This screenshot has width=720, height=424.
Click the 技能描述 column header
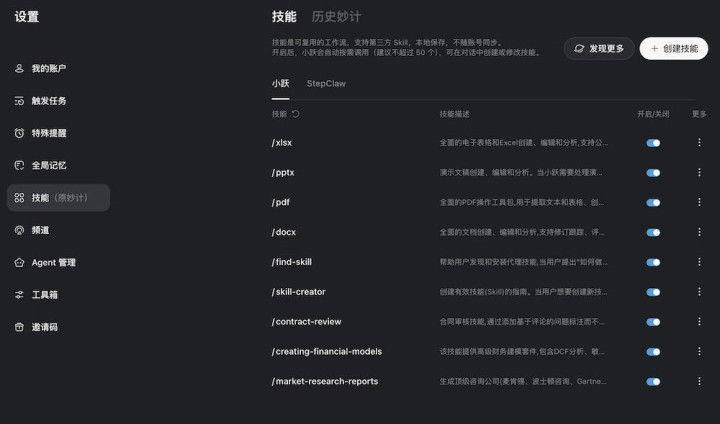click(454, 114)
